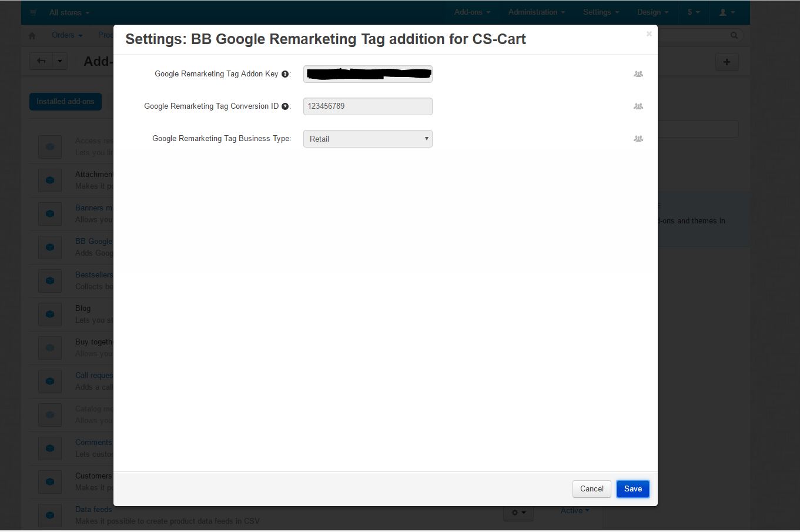Screen dimensions: 800x532
Task: Open the Business Type dropdown showing Retail
Action: pyautogui.click(x=367, y=139)
